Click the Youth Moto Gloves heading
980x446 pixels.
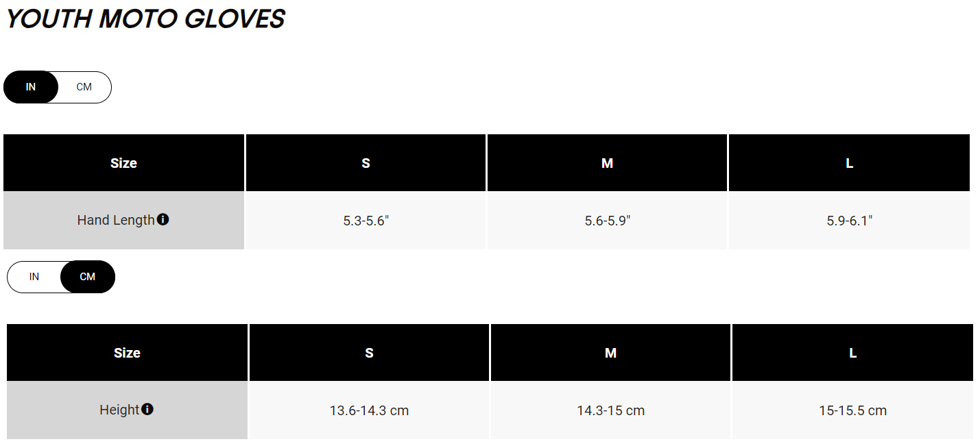click(x=145, y=19)
